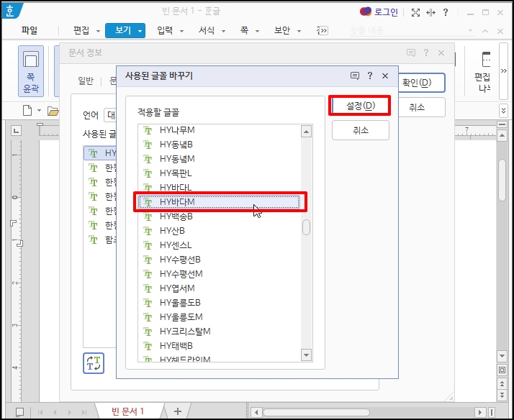Click comment icon in 문서 정보 titlebar
The image size is (514, 420).
click(411, 52)
